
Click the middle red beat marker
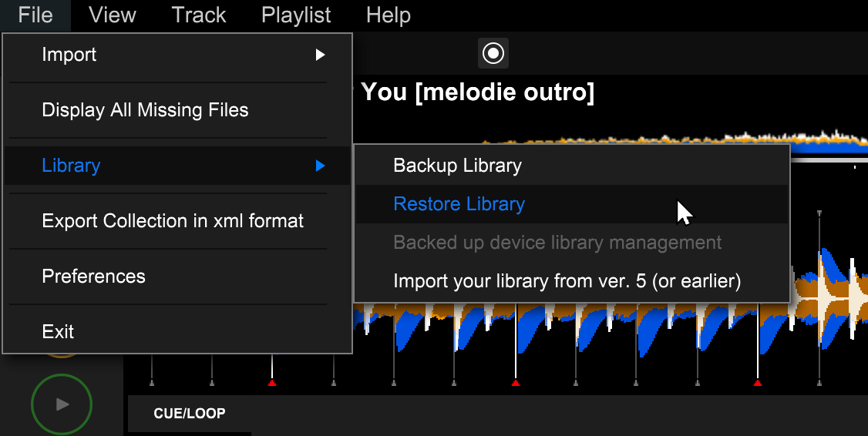[516, 382]
